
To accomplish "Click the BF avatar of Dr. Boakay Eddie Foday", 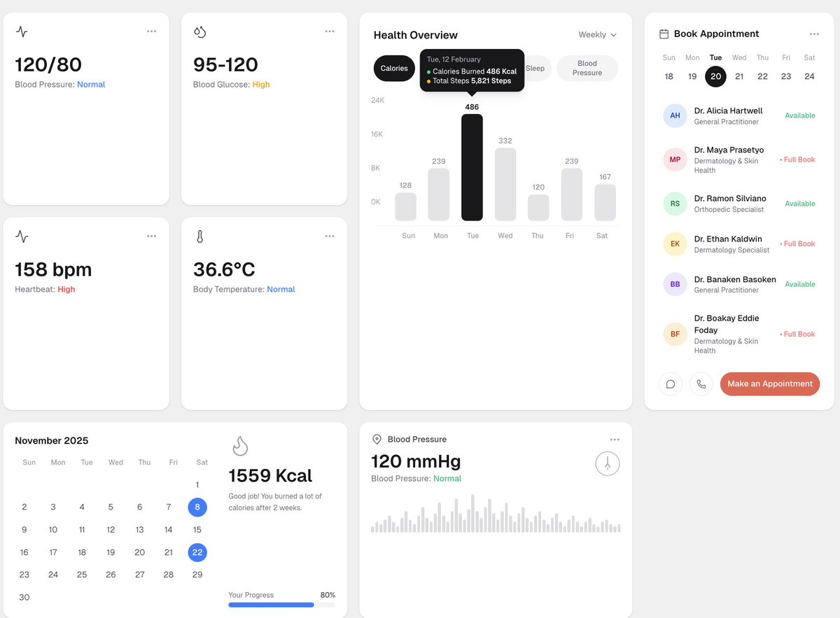I will pyautogui.click(x=675, y=334).
